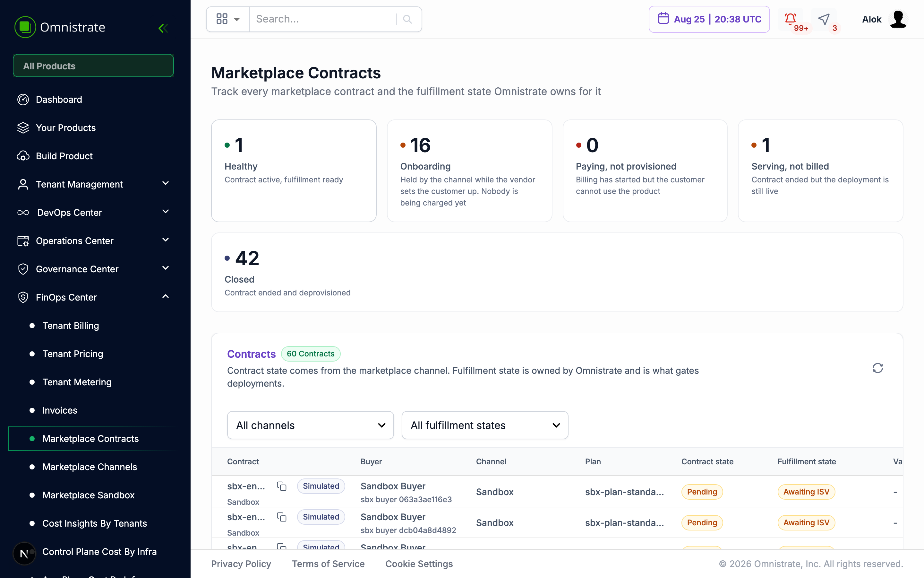Click the Governance Center shield icon

pos(23,269)
